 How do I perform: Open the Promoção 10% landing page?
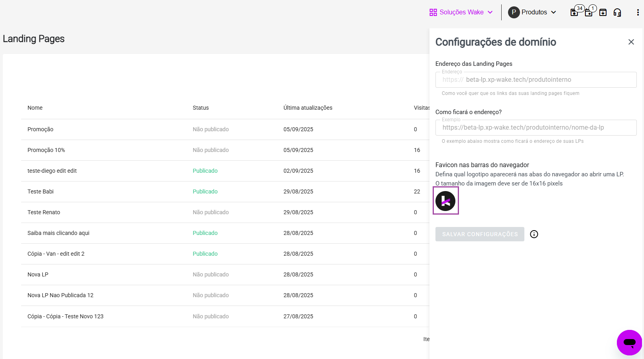pos(46,150)
